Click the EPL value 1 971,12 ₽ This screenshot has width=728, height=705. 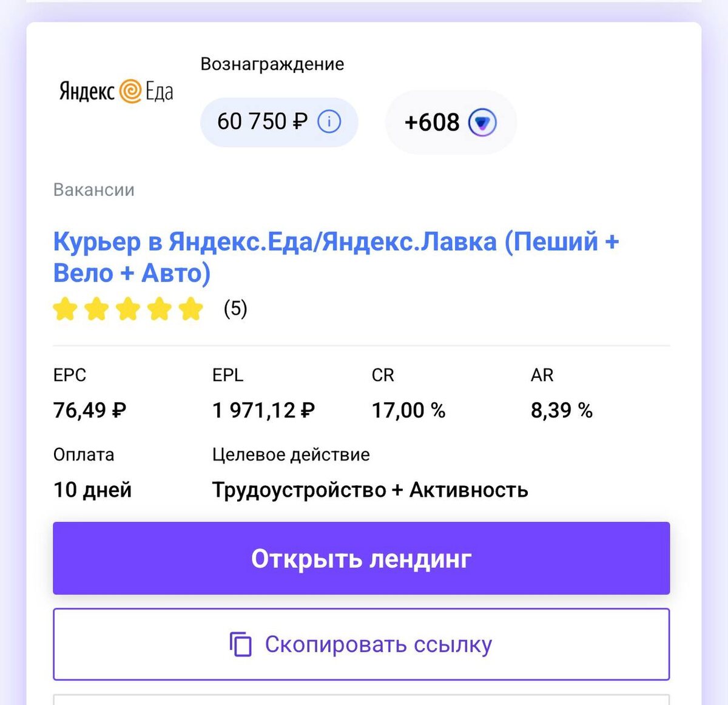coord(263,411)
